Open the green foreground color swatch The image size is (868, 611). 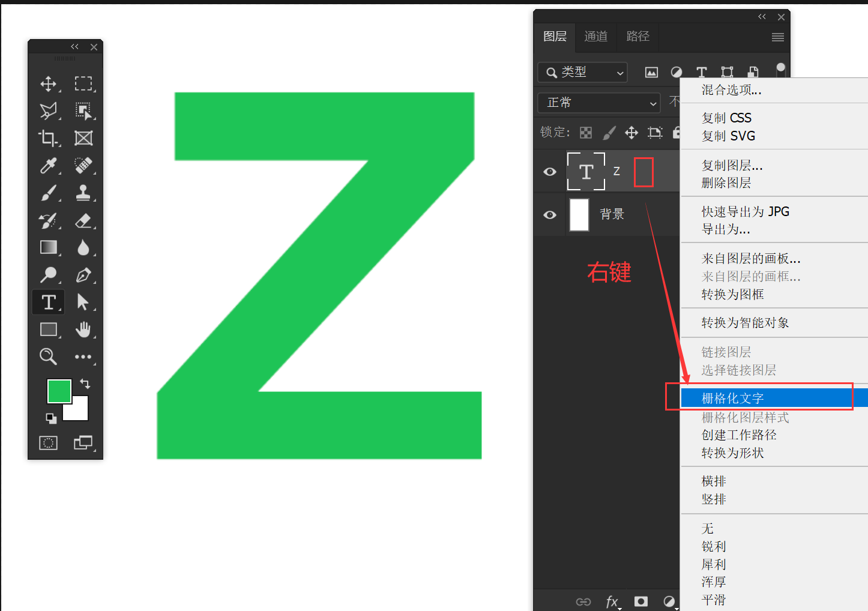59,391
